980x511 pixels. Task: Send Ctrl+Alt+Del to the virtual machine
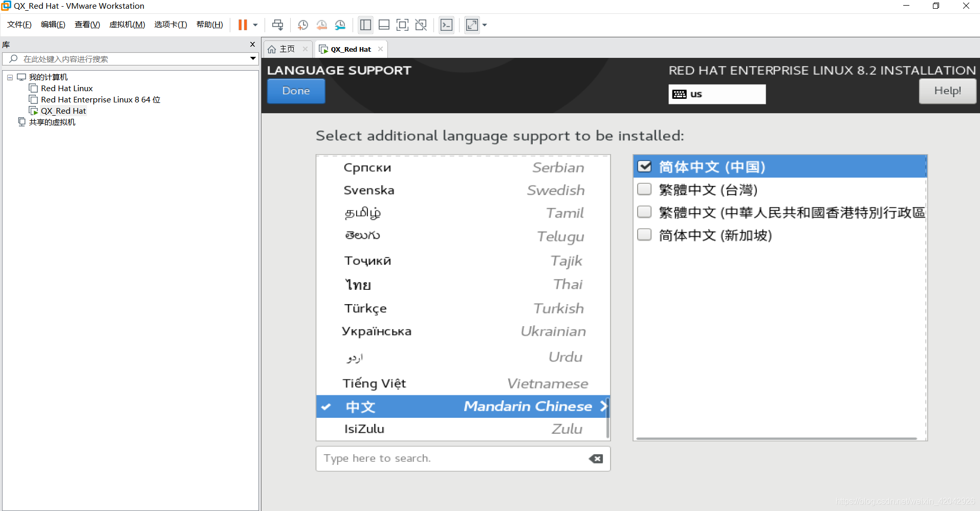[277, 25]
